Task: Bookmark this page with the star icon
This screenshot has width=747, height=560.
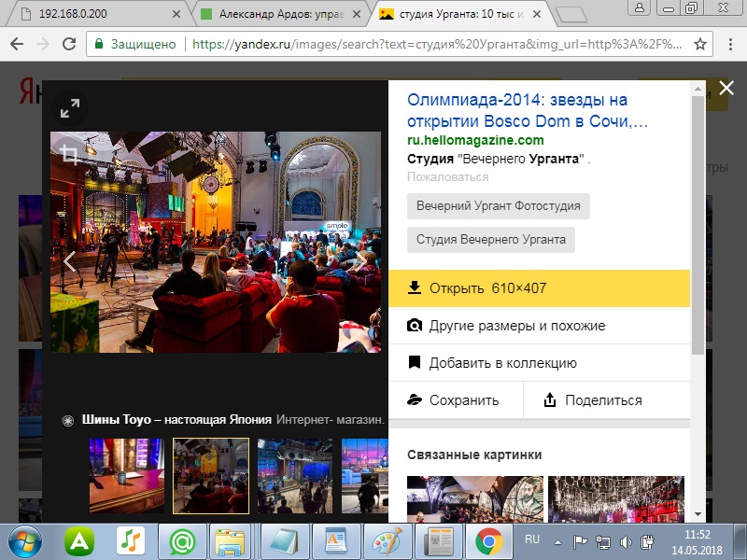Action: [699, 44]
